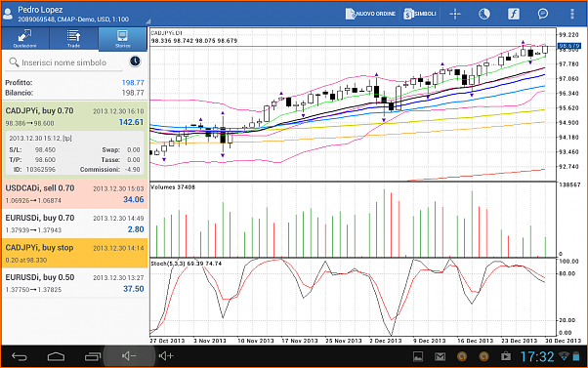Open the history period clock icon
This screenshot has height=368, width=588.
[135, 61]
